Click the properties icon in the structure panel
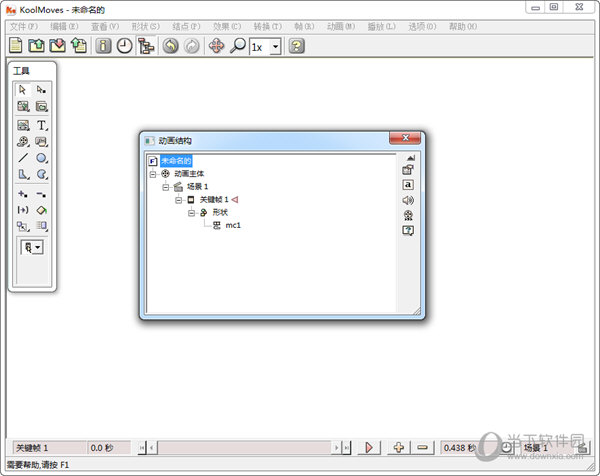600x476 pixels. click(408, 170)
